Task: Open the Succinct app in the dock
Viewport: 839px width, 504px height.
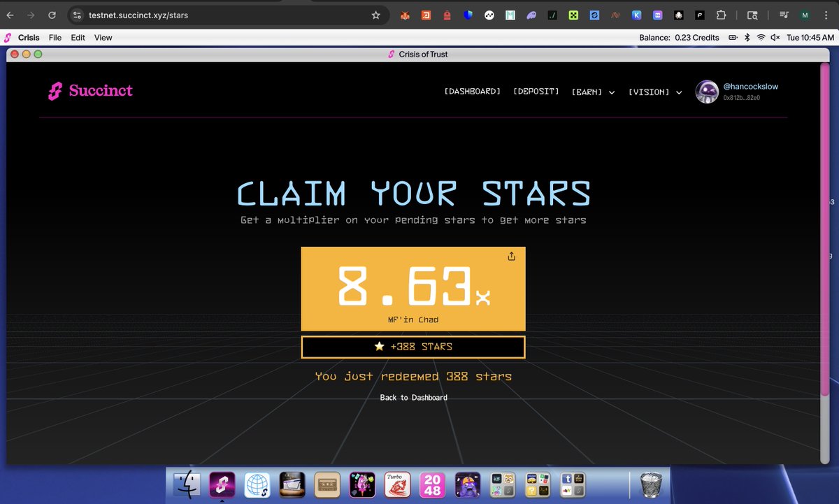Action: coord(222,485)
